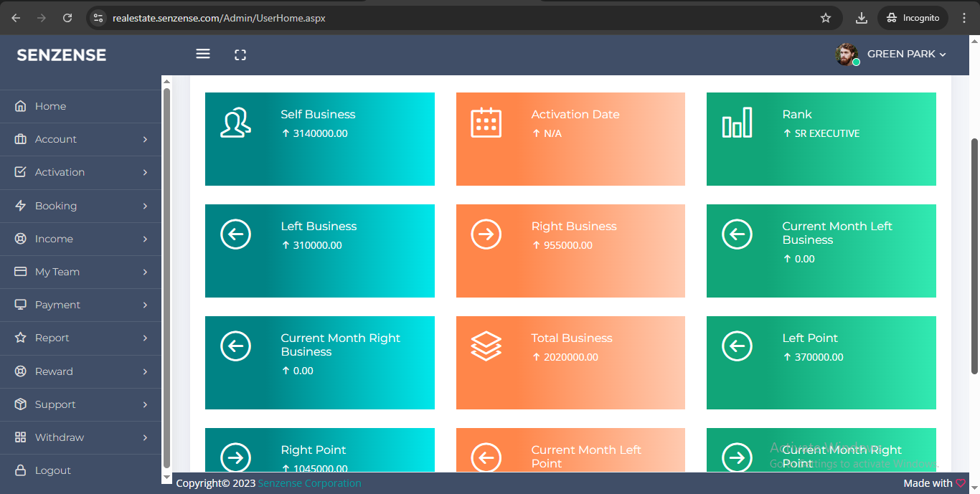Expand the Activation submenu chevron
The image size is (980, 494).
click(145, 172)
